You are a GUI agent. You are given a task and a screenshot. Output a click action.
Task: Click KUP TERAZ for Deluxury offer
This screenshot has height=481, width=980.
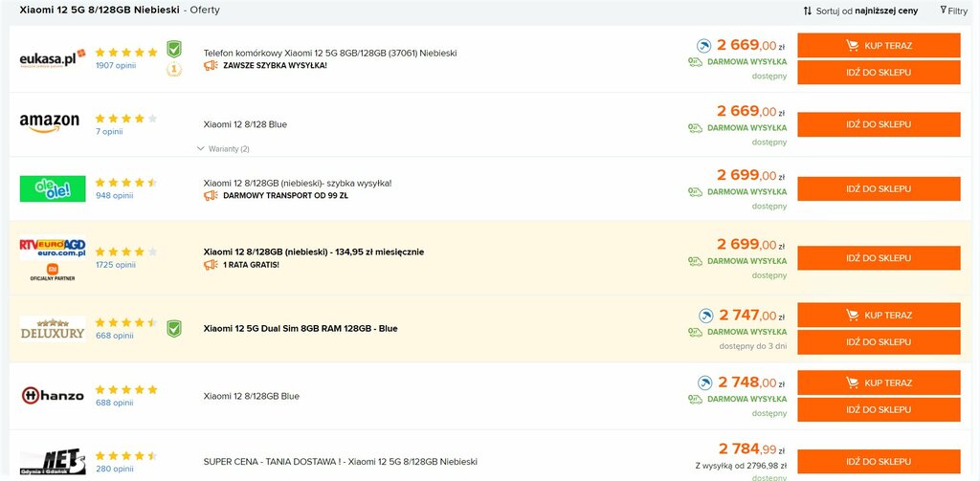(879, 316)
